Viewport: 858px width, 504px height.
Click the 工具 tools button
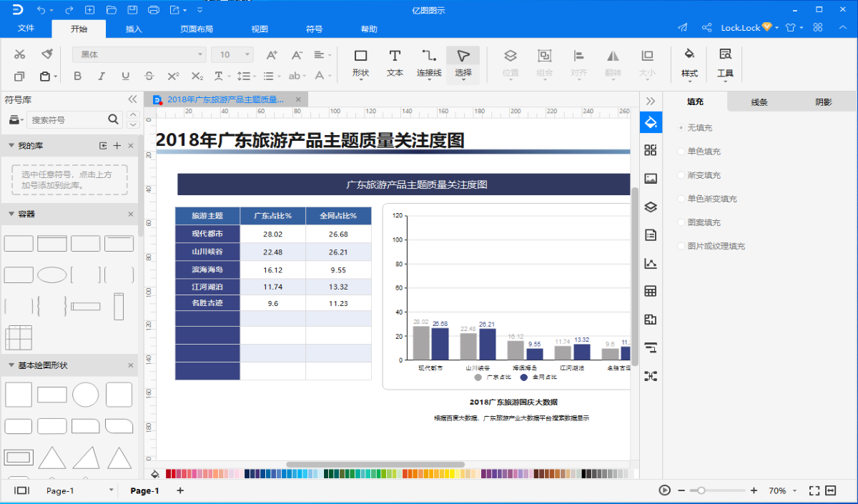(x=725, y=64)
